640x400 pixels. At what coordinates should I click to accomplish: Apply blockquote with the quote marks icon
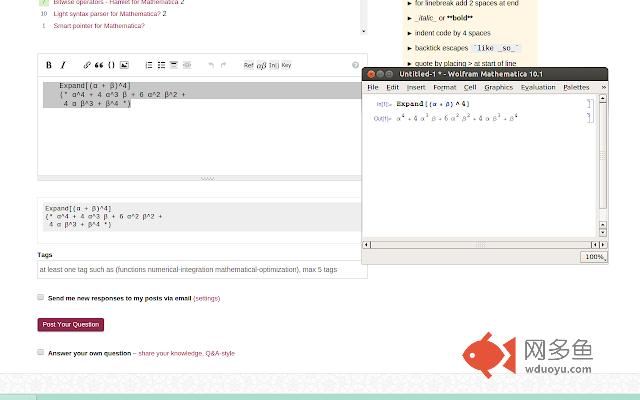99,65
